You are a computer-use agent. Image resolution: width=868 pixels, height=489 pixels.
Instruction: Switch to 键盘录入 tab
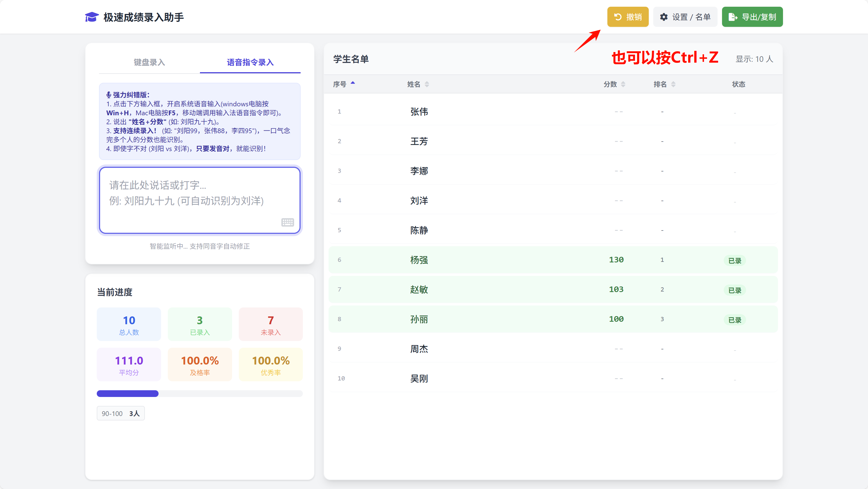pos(149,62)
